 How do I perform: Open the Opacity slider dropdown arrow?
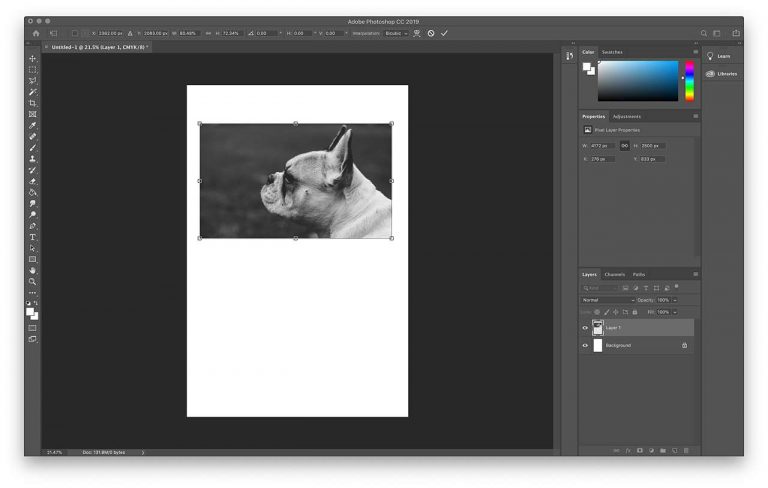[675, 300]
